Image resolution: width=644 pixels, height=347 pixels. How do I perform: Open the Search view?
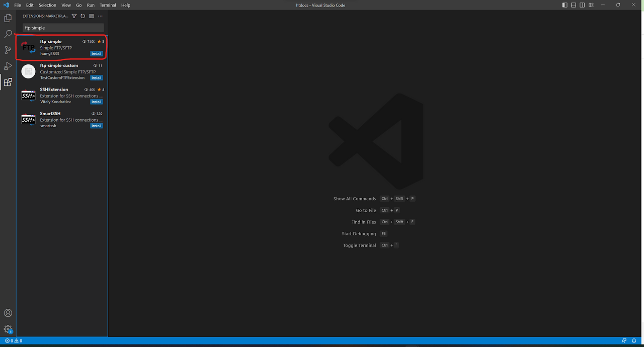click(x=8, y=34)
